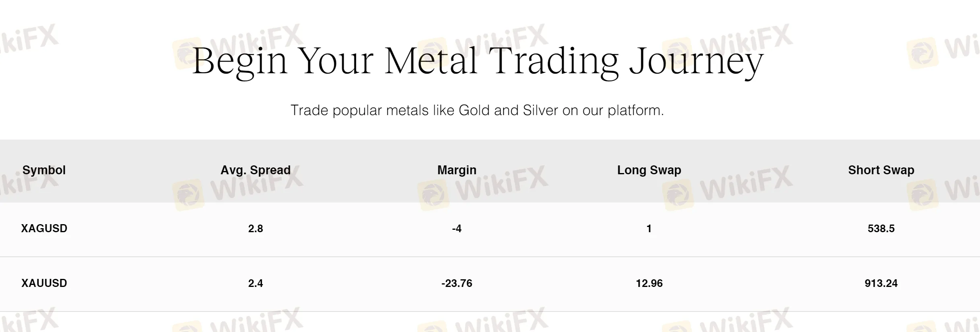The width and height of the screenshot is (980, 332).
Task: Select the XAGUSD margin value -4
Action: [x=457, y=229]
